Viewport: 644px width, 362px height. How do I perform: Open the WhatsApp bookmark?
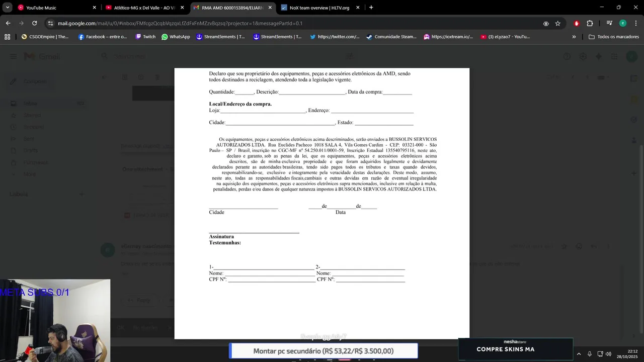pos(176,37)
